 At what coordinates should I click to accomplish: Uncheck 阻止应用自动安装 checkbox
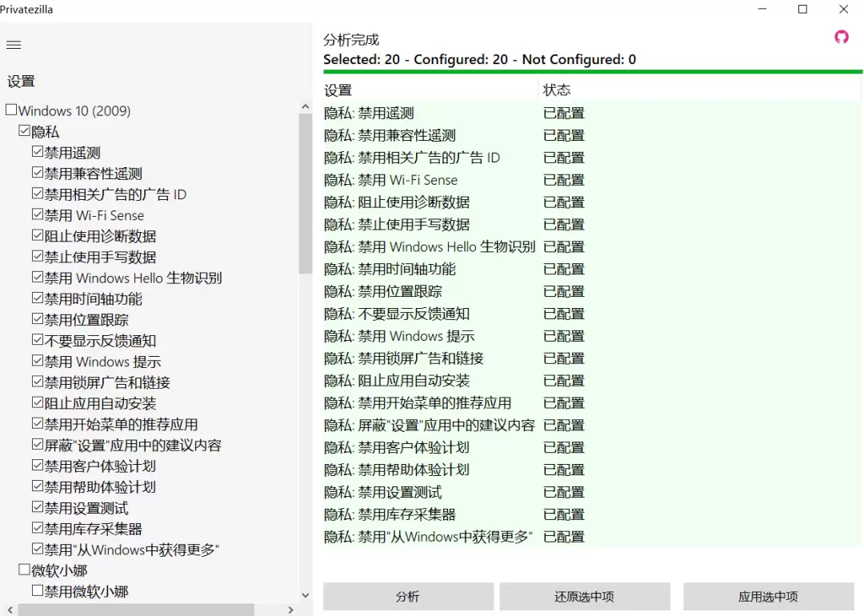click(x=38, y=402)
